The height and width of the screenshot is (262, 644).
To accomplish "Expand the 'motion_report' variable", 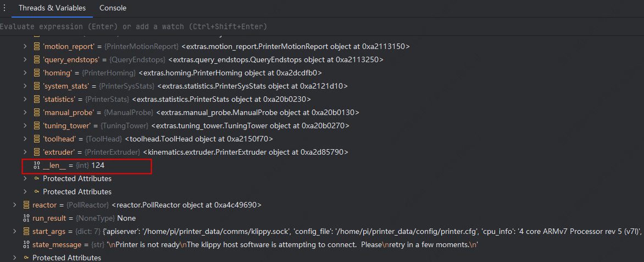I will 25,46.
